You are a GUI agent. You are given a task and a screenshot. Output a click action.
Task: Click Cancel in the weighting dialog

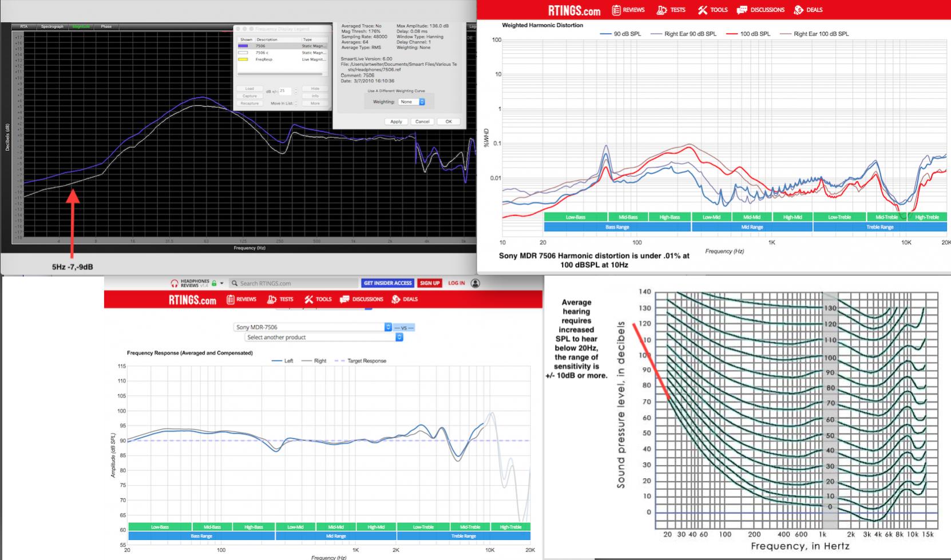pos(422,122)
